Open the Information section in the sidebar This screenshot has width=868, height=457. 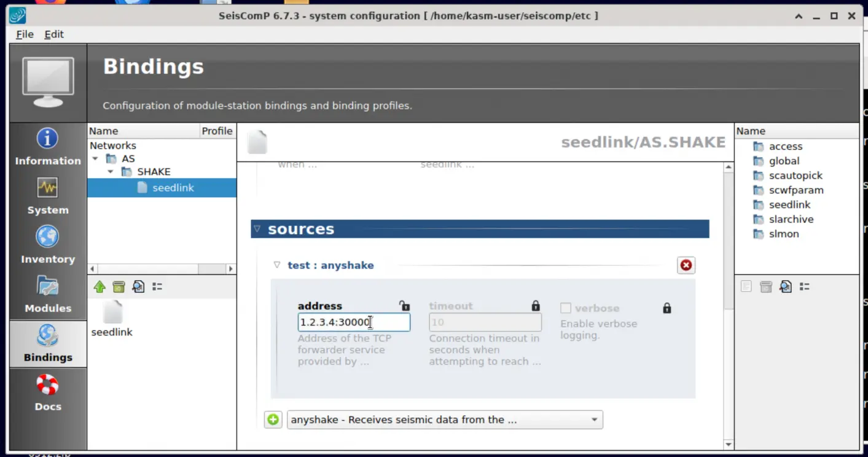48,147
